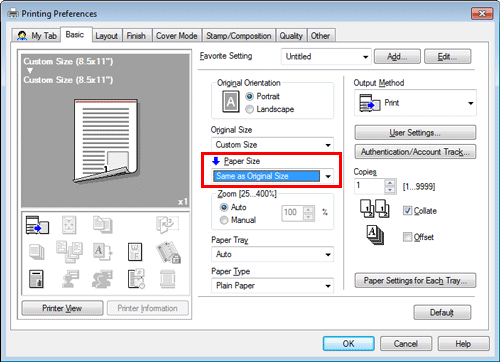Screen dimensions: 500x362
Task: Switch to the Other tab
Action: (x=320, y=36)
